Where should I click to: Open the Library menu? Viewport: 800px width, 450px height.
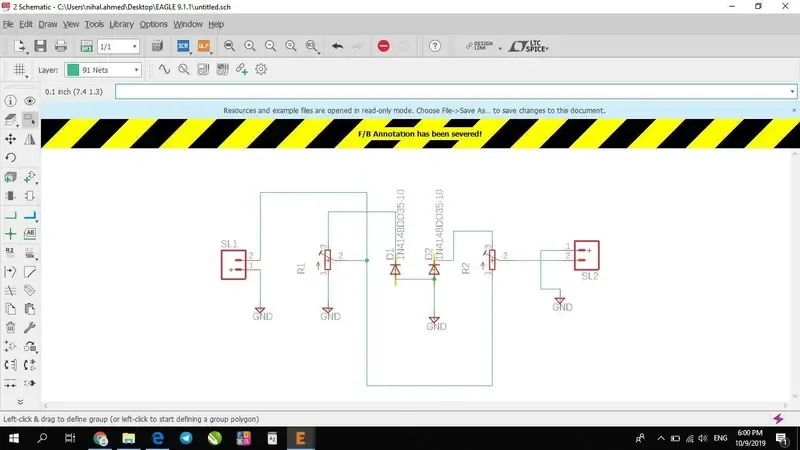click(x=121, y=23)
